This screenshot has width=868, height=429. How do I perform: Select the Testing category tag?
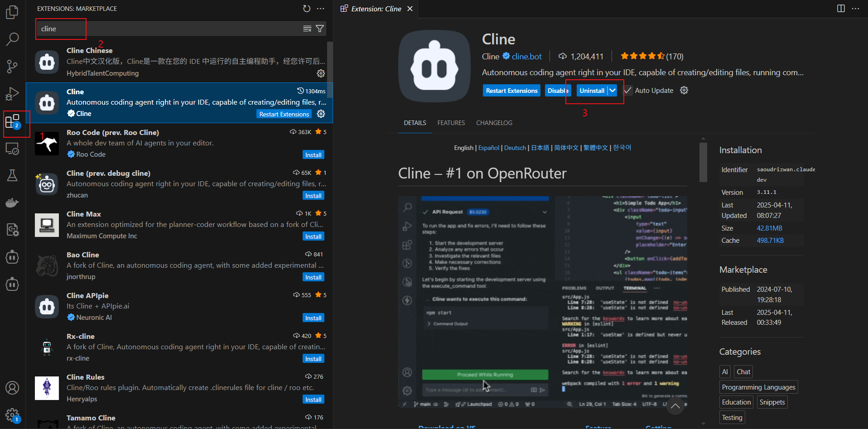(x=732, y=418)
